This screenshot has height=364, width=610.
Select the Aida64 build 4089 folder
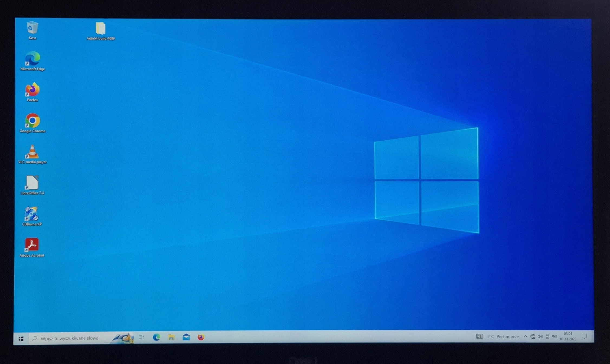coord(100,31)
